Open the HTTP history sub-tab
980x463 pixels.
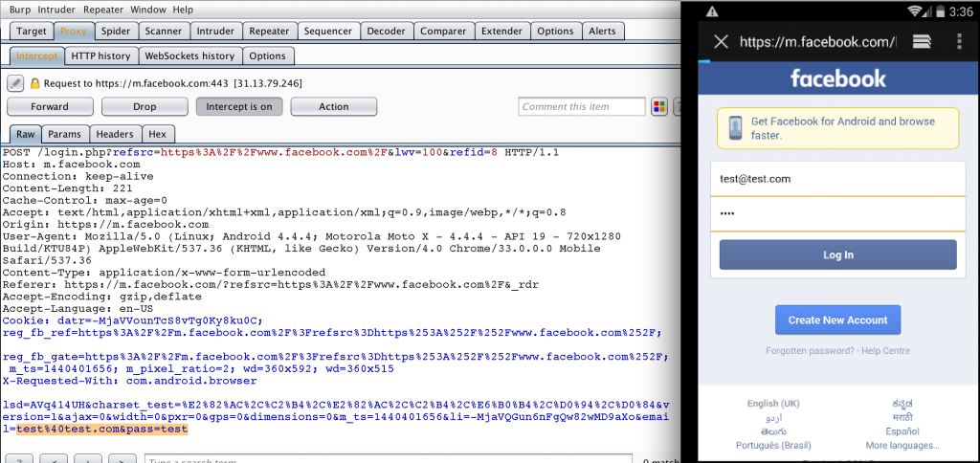pyautogui.click(x=100, y=55)
